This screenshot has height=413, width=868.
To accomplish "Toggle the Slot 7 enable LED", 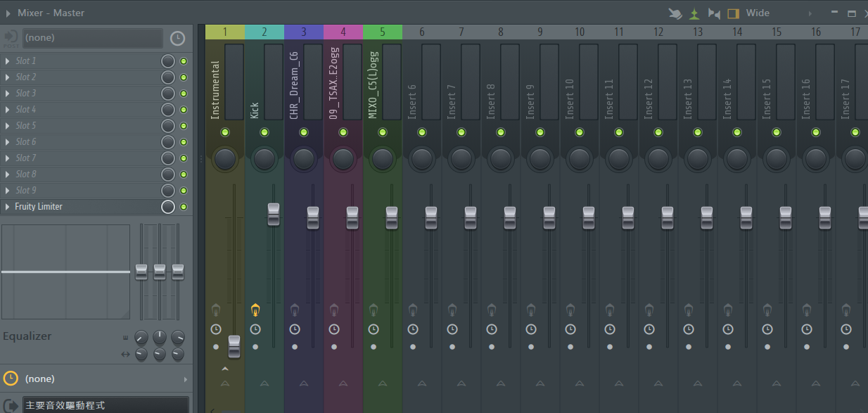I will 184,158.
